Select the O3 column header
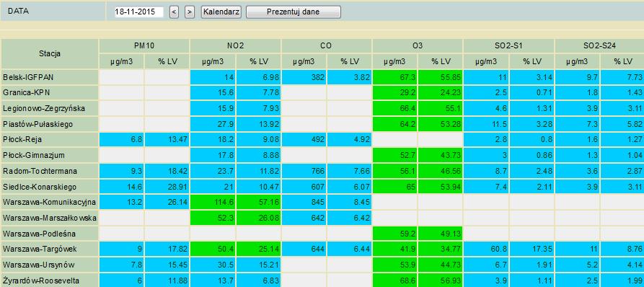The height and width of the screenshot is (287, 644). coord(418,46)
